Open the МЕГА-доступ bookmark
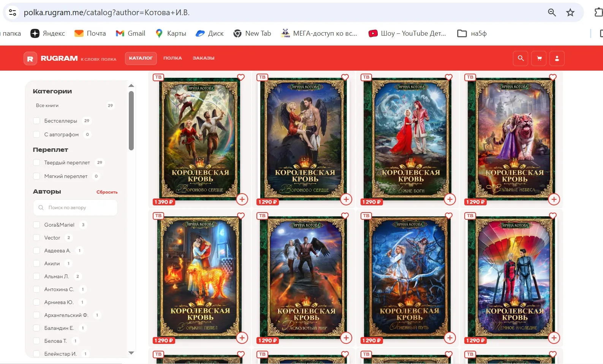The image size is (603, 364). click(319, 33)
